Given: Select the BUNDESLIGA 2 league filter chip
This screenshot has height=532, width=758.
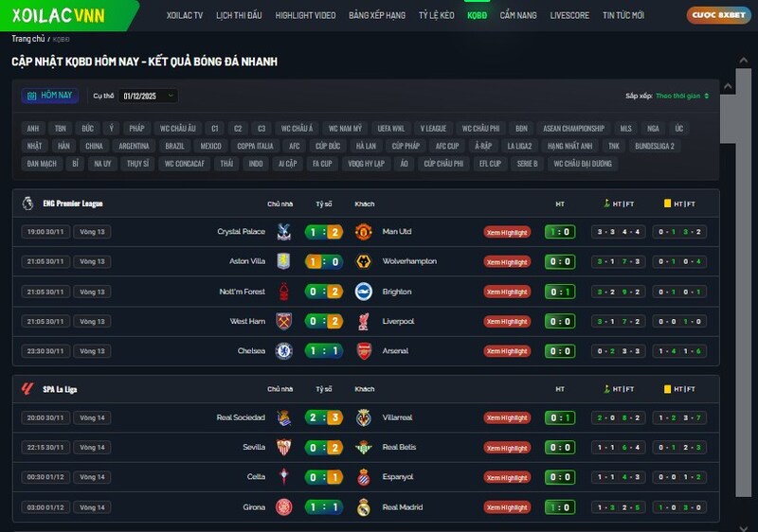Looking at the screenshot, I should [x=655, y=146].
